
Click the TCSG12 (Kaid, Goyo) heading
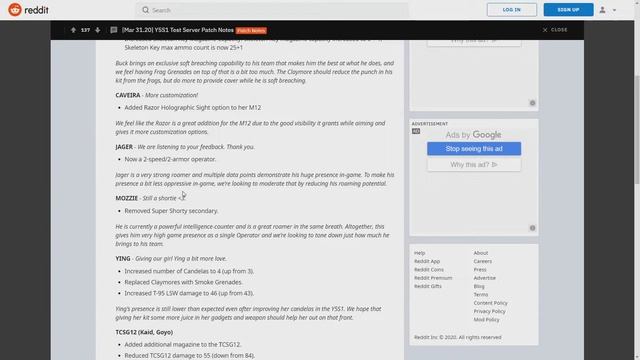144,332
